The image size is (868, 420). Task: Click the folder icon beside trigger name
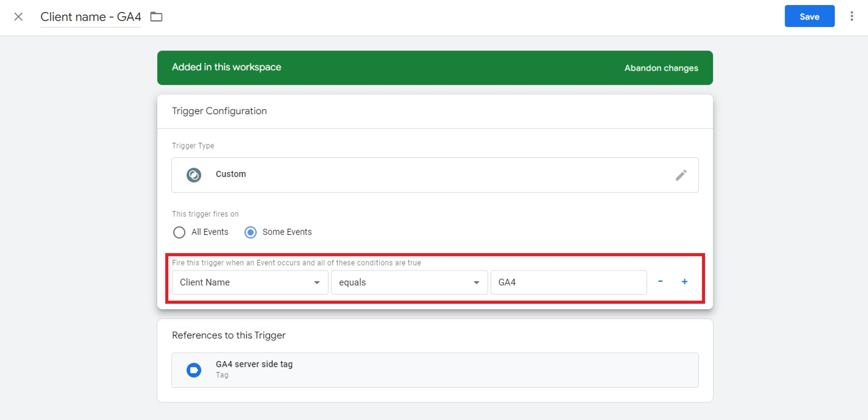pos(156,17)
